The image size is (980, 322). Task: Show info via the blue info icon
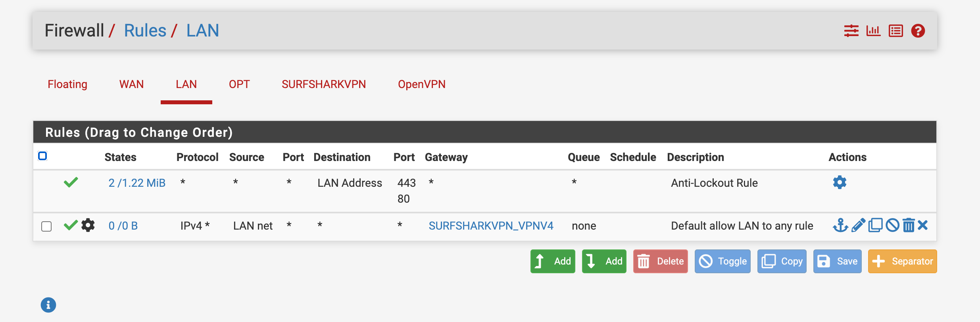[48, 305]
